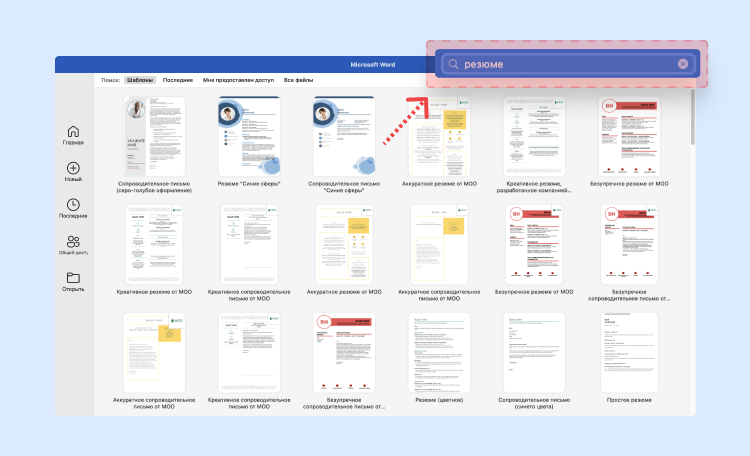Switch to the Последние filter tab
Viewport: 750px width, 456px height.
(178, 79)
